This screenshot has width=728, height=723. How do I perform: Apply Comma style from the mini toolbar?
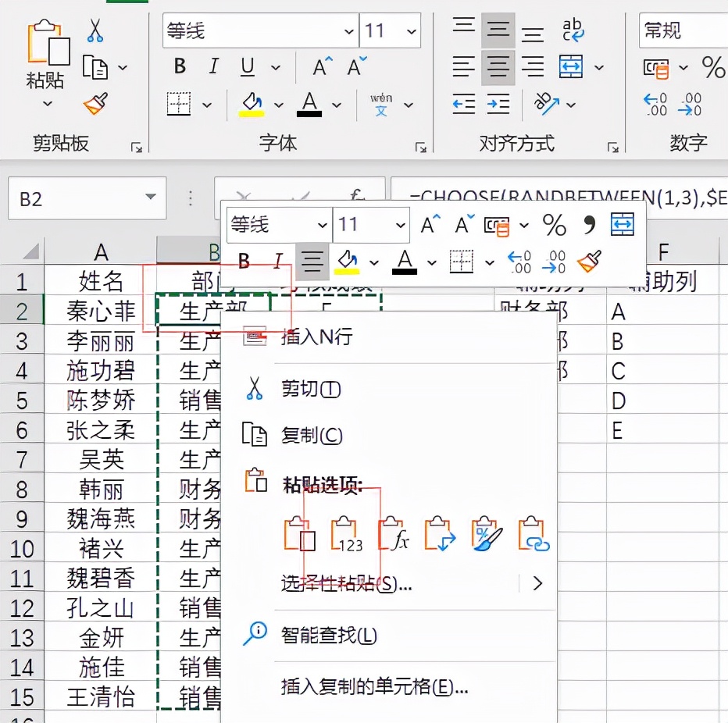[x=590, y=226]
